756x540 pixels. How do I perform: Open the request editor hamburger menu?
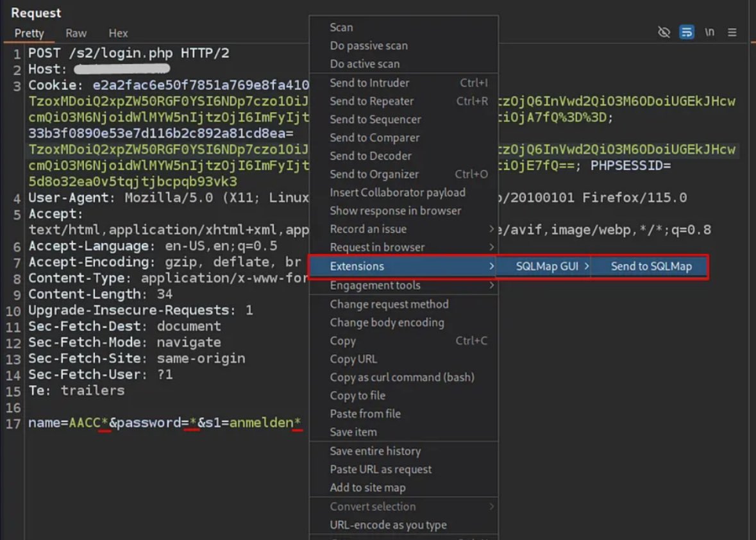pos(732,32)
